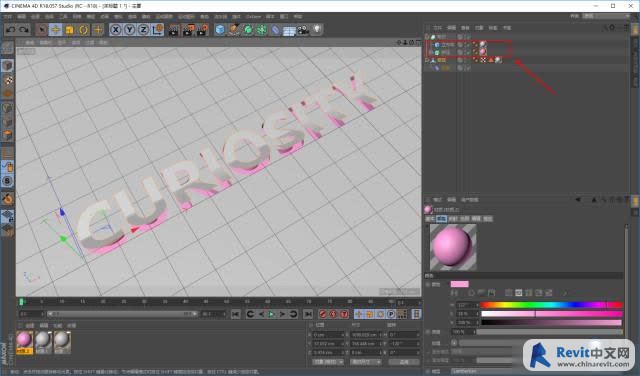Open the first tab in material attributes
640x376 pixels.
(x=430, y=219)
